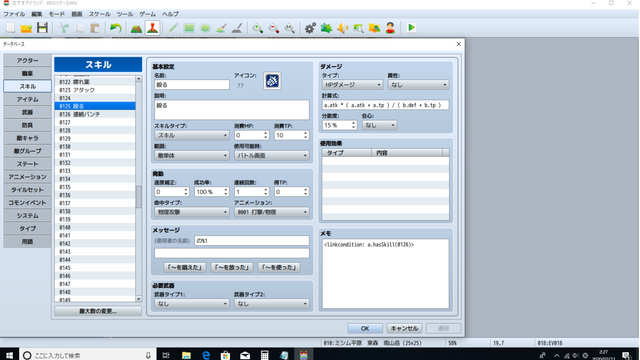
Task: Click the 計算式 formula input field
Action: click(385, 105)
